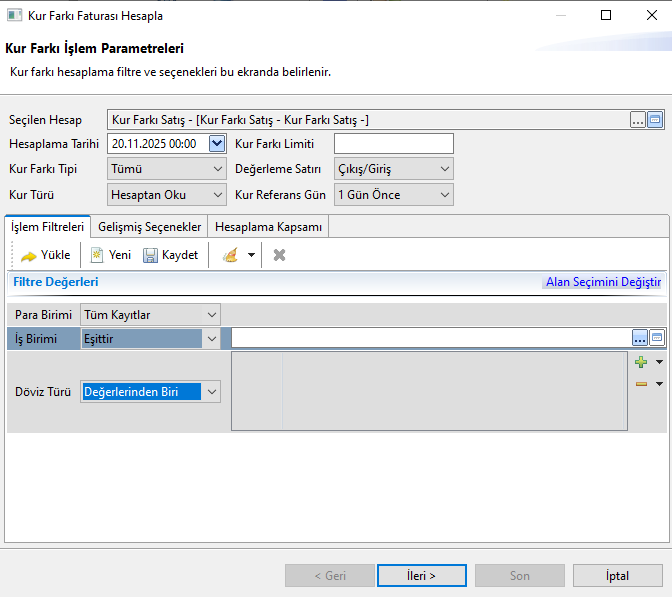Click the Alan Seçimini Değiştir link
This screenshot has width=672, height=597.
tap(603, 282)
